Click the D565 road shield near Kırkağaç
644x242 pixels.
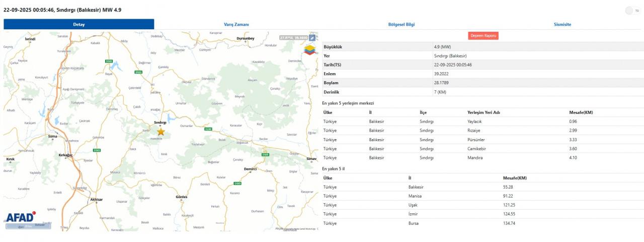click(x=97, y=150)
